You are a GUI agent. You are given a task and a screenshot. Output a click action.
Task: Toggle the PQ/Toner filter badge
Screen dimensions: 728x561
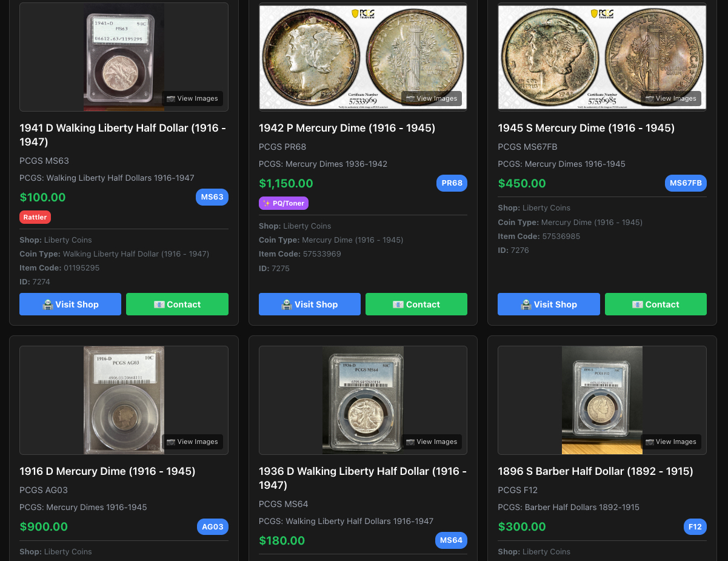[x=283, y=203]
